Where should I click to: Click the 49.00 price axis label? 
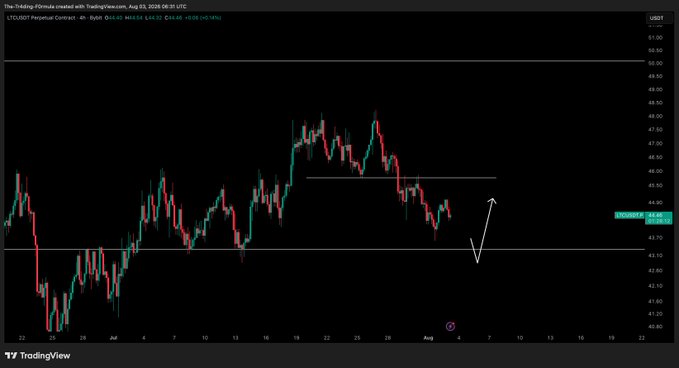point(655,90)
